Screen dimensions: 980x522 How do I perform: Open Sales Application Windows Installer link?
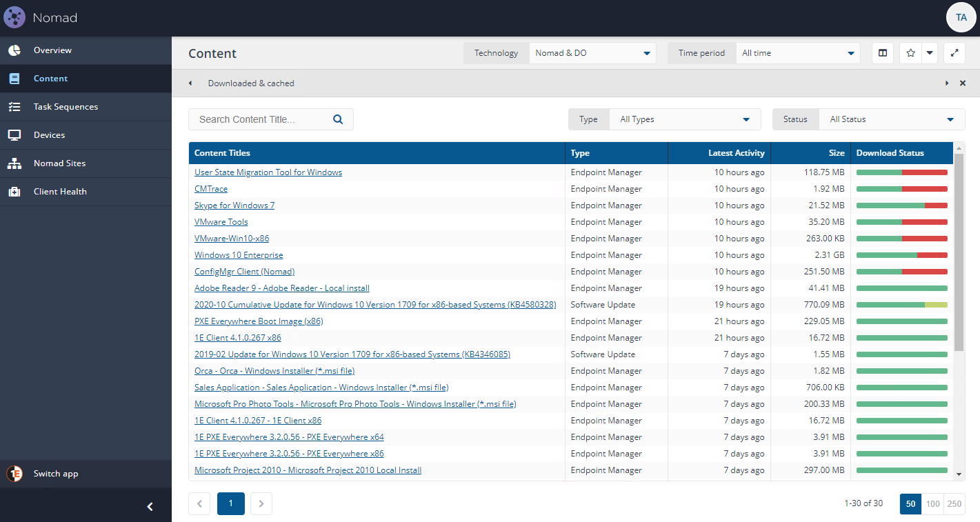coord(321,388)
